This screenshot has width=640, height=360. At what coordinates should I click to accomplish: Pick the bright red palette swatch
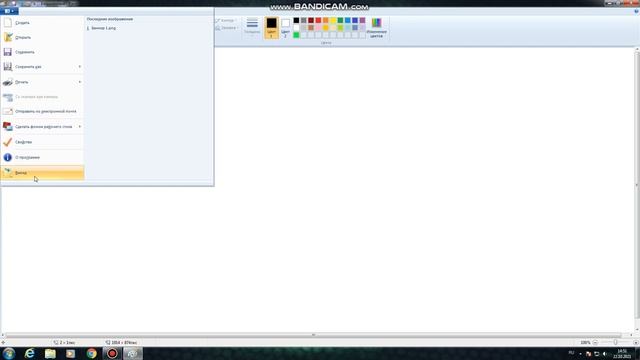pyautogui.click(x=318, y=20)
